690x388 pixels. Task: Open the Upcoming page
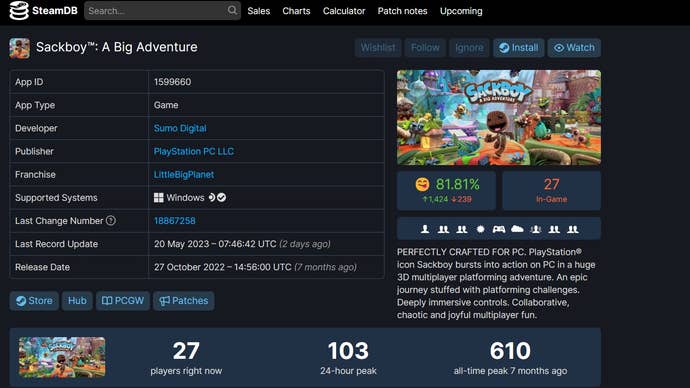461,11
